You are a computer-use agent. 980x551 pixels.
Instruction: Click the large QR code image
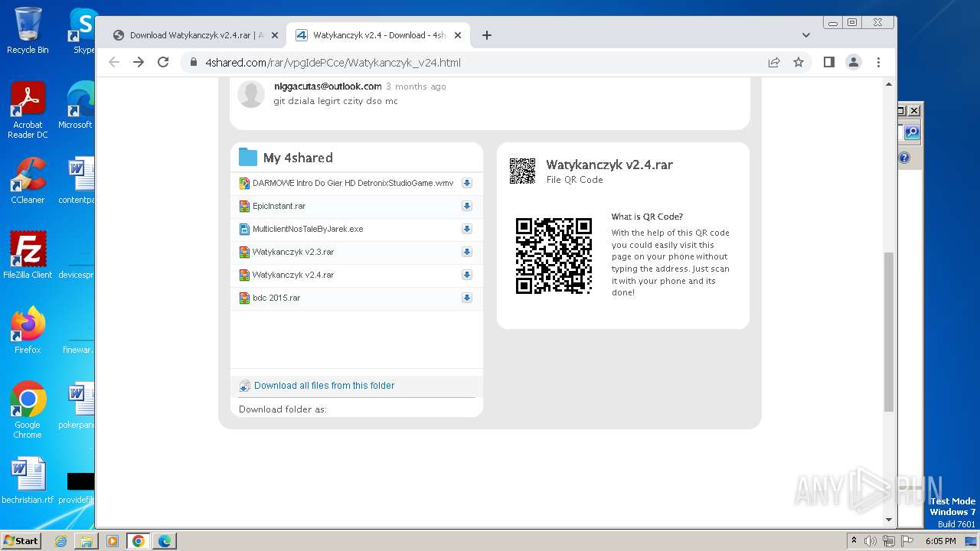tap(554, 256)
